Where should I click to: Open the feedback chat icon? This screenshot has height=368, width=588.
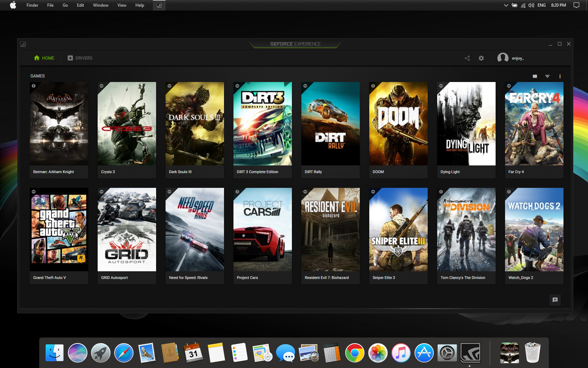pyautogui.click(x=555, y=300)
